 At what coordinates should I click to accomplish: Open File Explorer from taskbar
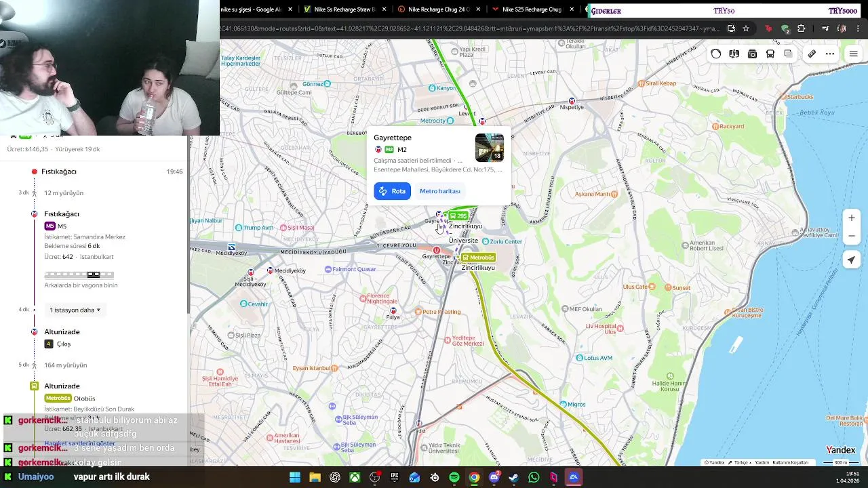[x=315, y=477]
